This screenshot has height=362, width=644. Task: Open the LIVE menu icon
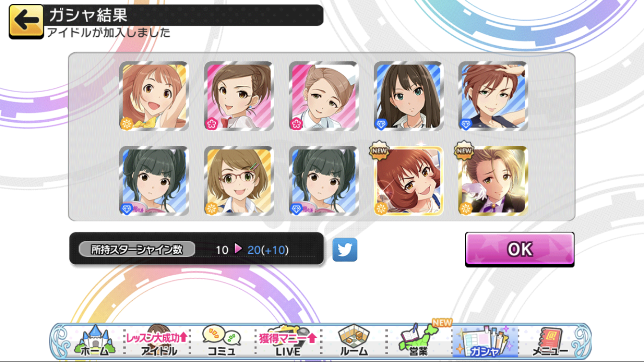tap(288, 340)
